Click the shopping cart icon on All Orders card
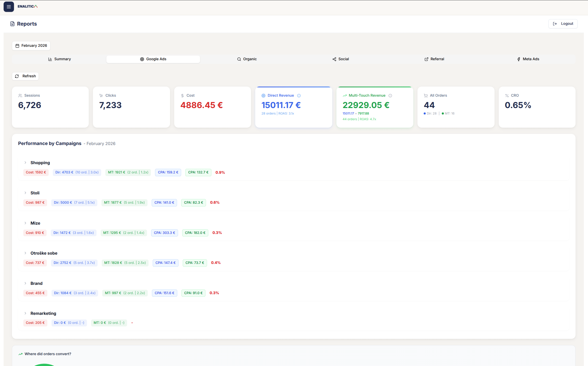Viewport: 588px width, 366px height. pyautogui.click(x=426, y=95)
